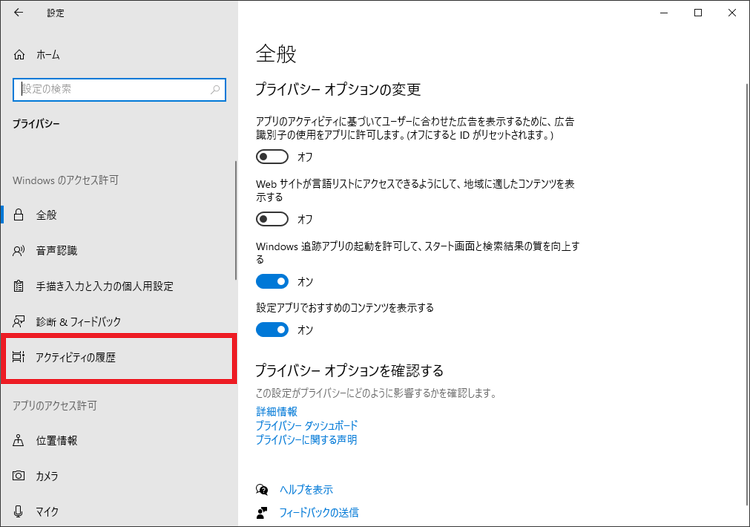Click the 手描き入力 clipboard icon
The image size is (750, 527).
click(19, 286)
